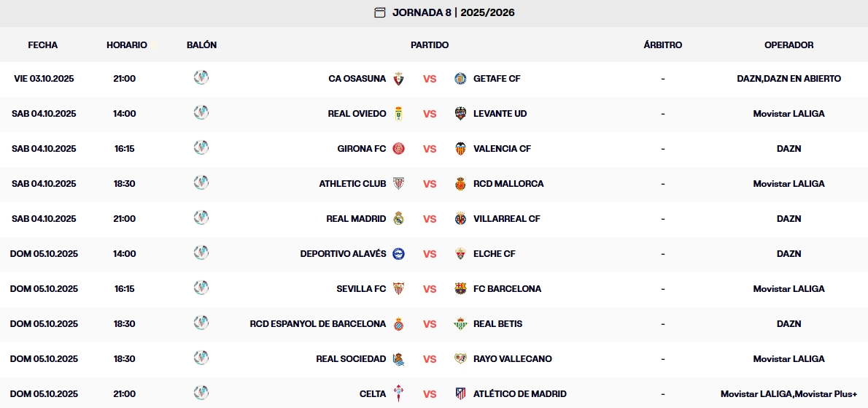The image size is (868, 408).
Task: Click the Real Betis crest icon
Action: 460,324
